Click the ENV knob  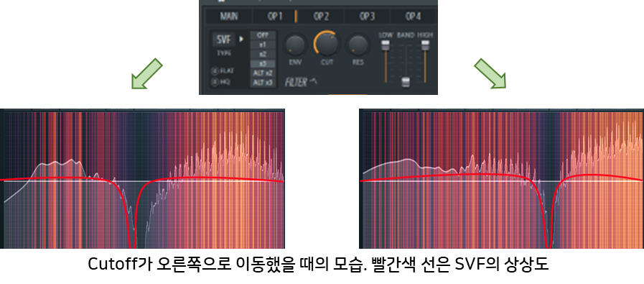point(296,45)
